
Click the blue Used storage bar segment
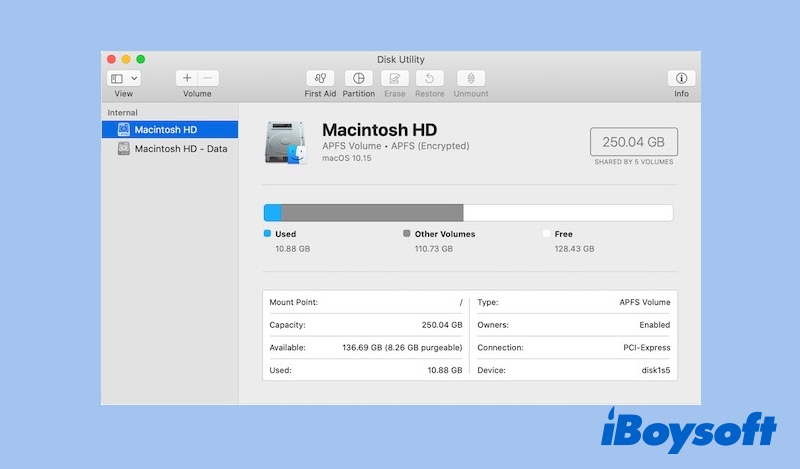coord(272,213)
